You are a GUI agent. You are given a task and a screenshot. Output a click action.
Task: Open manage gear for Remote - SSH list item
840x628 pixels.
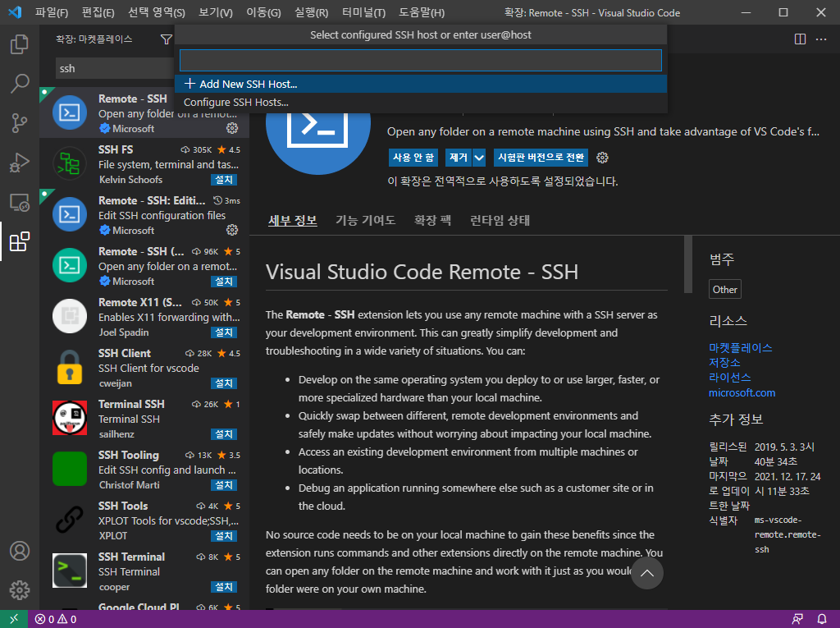pos(232,128)
